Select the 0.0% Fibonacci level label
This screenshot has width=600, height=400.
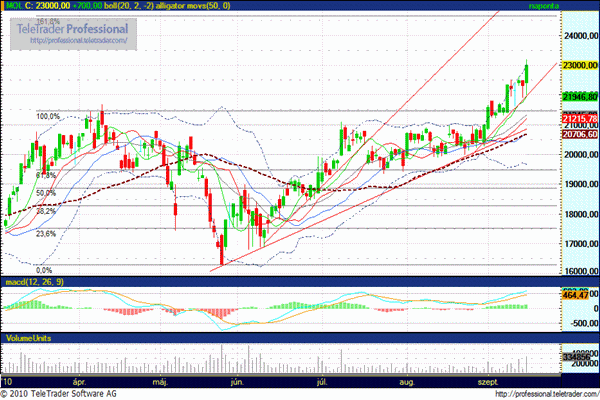click(43, 270)
